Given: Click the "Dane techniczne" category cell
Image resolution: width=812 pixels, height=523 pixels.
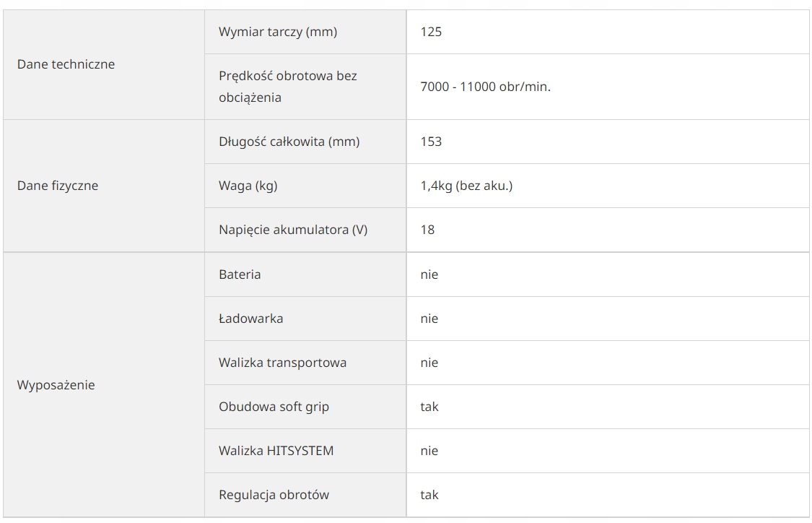Looking at the screenshot, I should [66, 64].
